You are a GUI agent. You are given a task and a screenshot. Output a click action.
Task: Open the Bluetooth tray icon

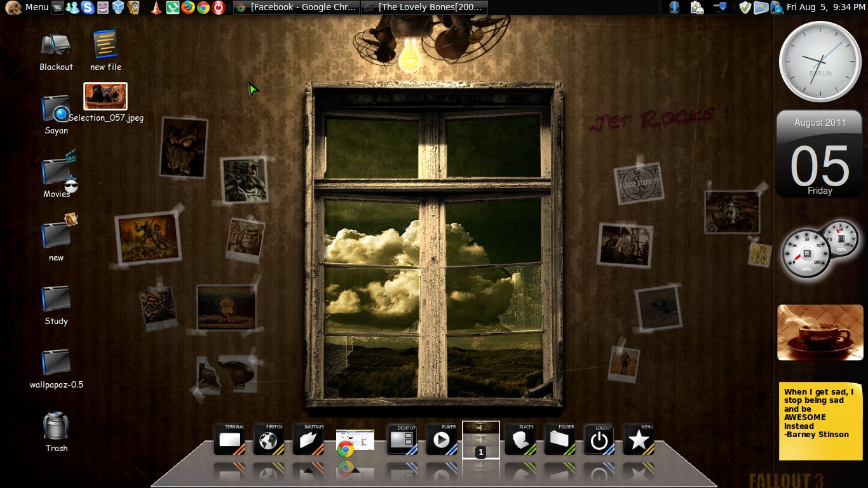(x=675, y=8)
